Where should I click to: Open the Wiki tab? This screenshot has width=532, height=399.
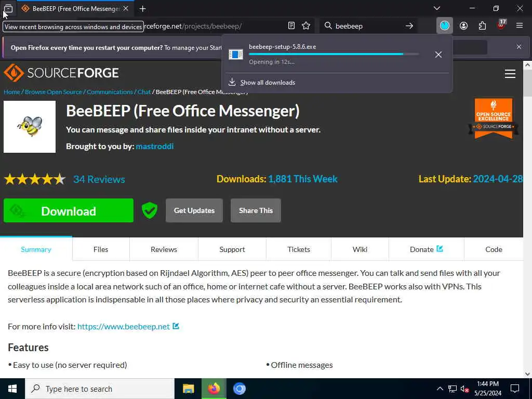coord(360,249)
